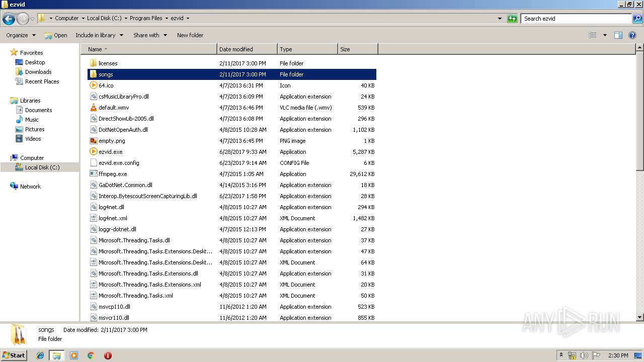The height and width of the screenshot is (362, 644).
Task: Click the red taskbar application icon
Action: tap(108, 355)
